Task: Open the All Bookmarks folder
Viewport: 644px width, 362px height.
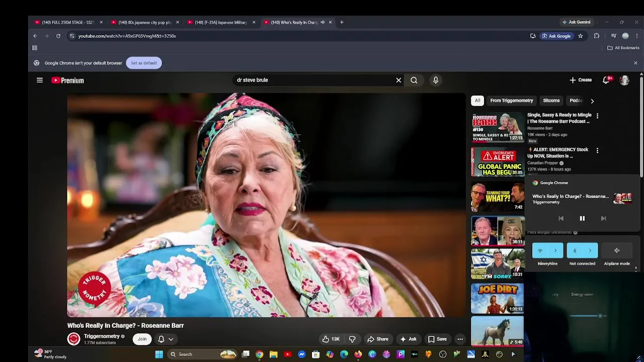Action: coord(623,48)
